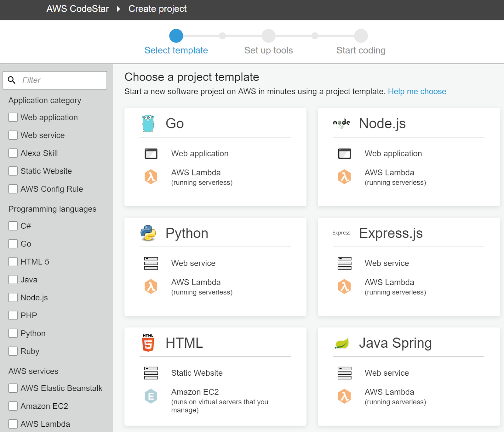Viewport: 504px width, 432px height.
Task: Go to AWS CodeStar breadcrumb
Action: pyautogui.click(x=77, y=9)
